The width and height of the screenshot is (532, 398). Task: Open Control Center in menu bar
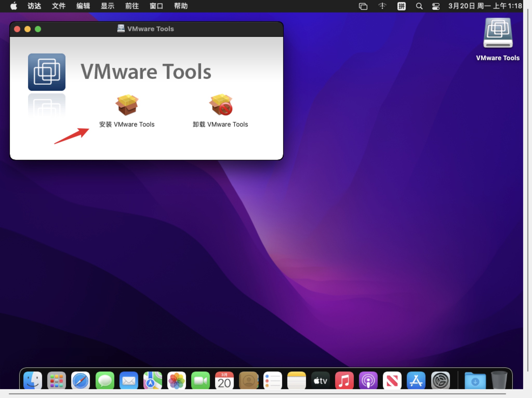tap(436, 6)
